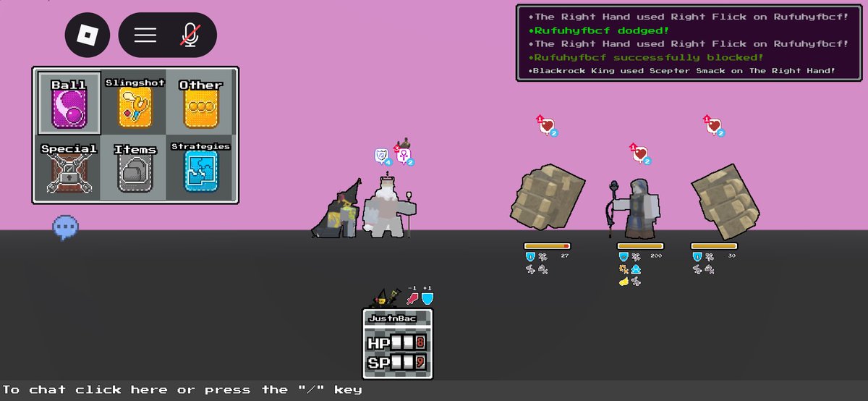Click the yellow banana status icon
The height and width of the screenshot is (401, 868).
[x=624, y=281]
